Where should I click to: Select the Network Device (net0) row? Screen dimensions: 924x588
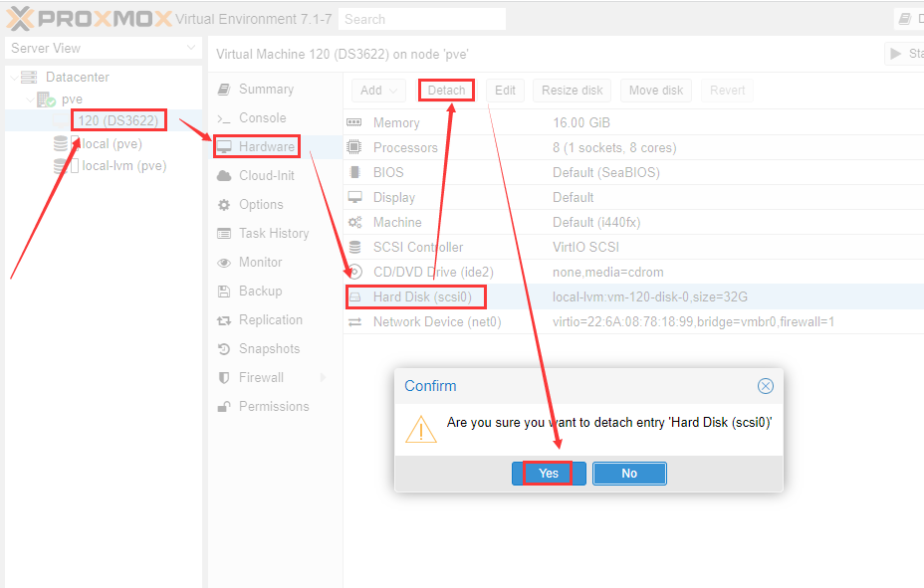(x=633, y=322)
